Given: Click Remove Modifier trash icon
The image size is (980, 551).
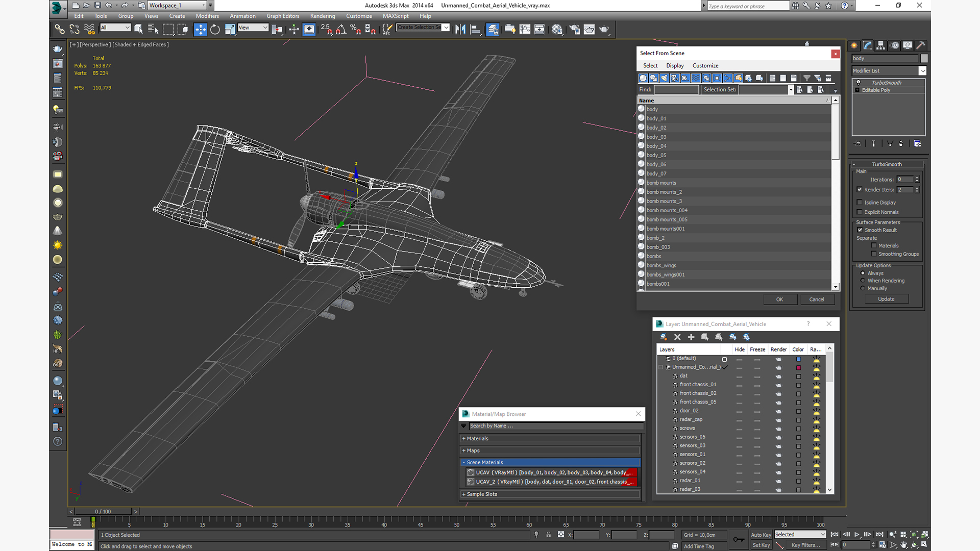Looking at the screenshot, I should point(901,144).
